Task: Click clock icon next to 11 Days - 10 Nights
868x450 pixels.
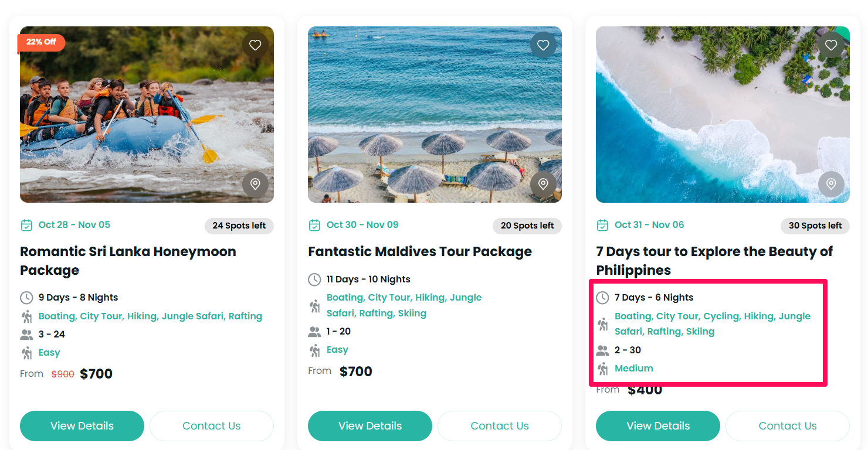Action: click(x=315, y=279)
